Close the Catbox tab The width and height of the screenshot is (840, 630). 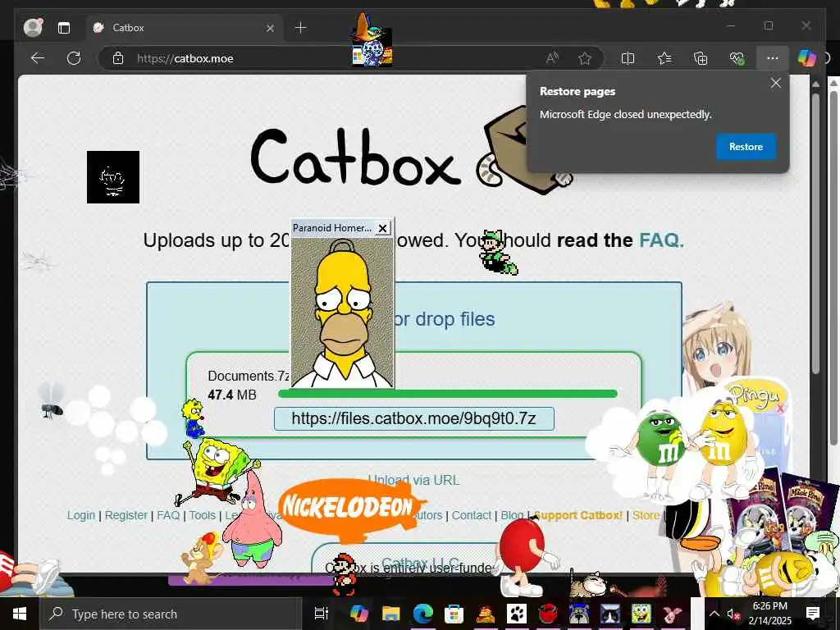click(x=270, y=28)
